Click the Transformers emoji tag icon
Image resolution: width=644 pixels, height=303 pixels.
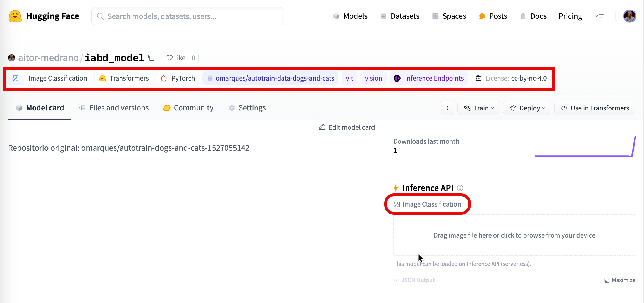click(102, 78)
